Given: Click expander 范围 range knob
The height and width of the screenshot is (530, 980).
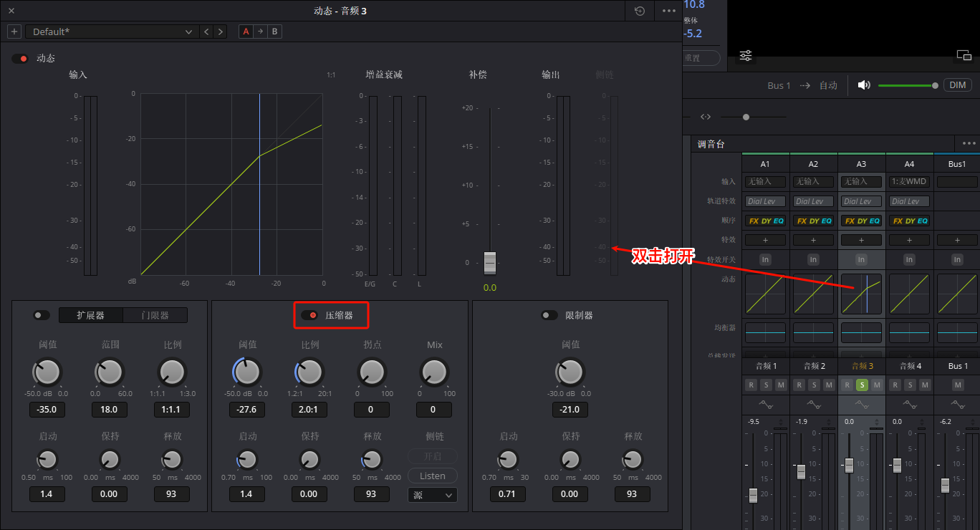Looking at the screenshot, I should coord(110,372).
